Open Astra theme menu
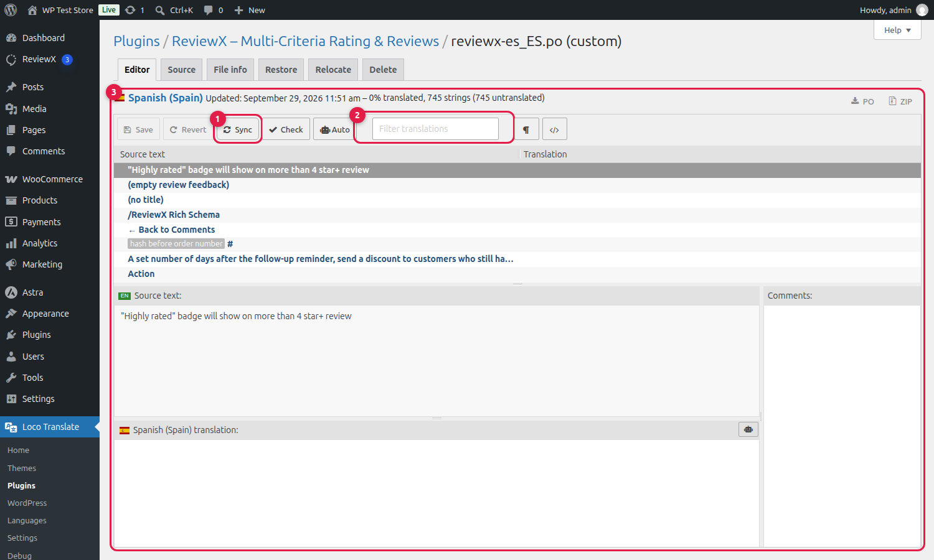 tap(50, 292)
